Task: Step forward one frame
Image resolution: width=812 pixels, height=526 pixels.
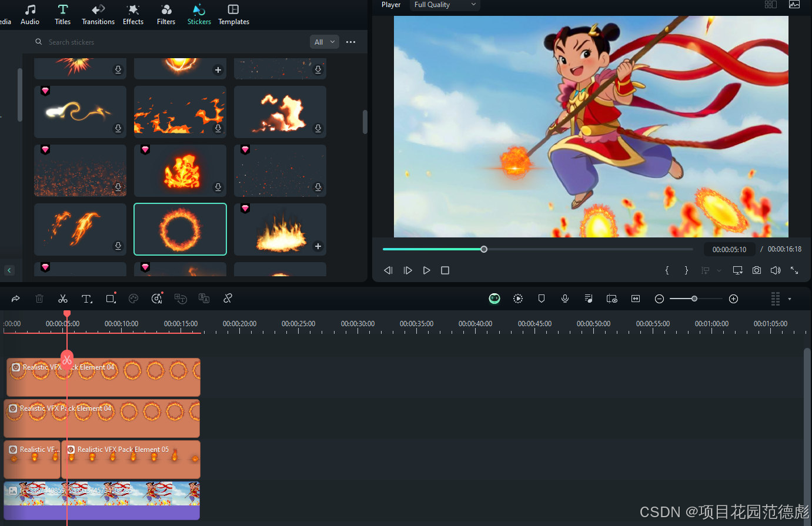Action: pos(407,270)
